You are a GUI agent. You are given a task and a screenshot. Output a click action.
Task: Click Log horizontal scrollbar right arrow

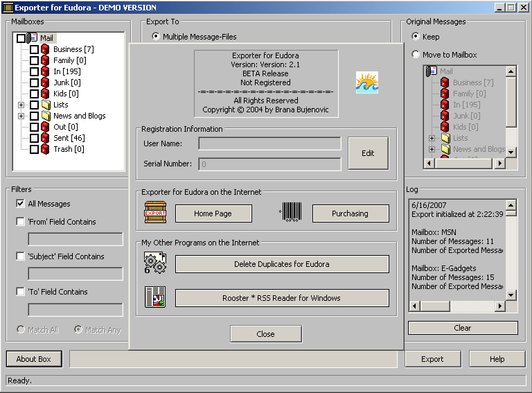(x=499, y=306)
